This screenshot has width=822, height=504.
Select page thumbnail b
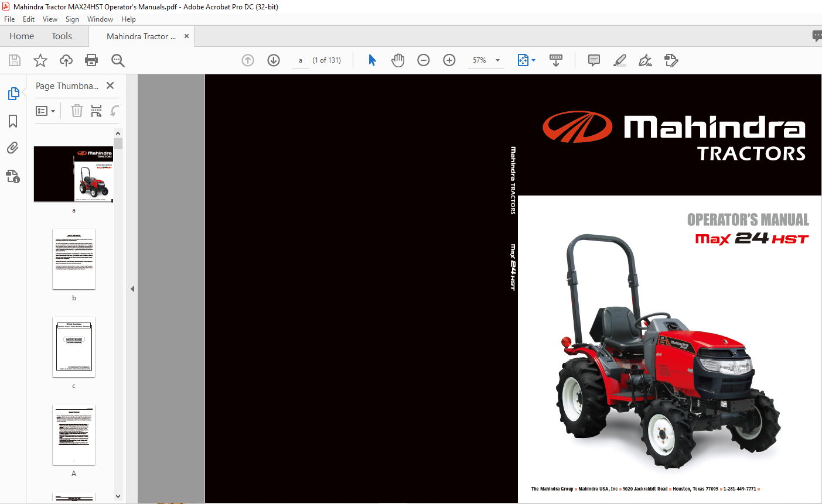click(74, 259)
